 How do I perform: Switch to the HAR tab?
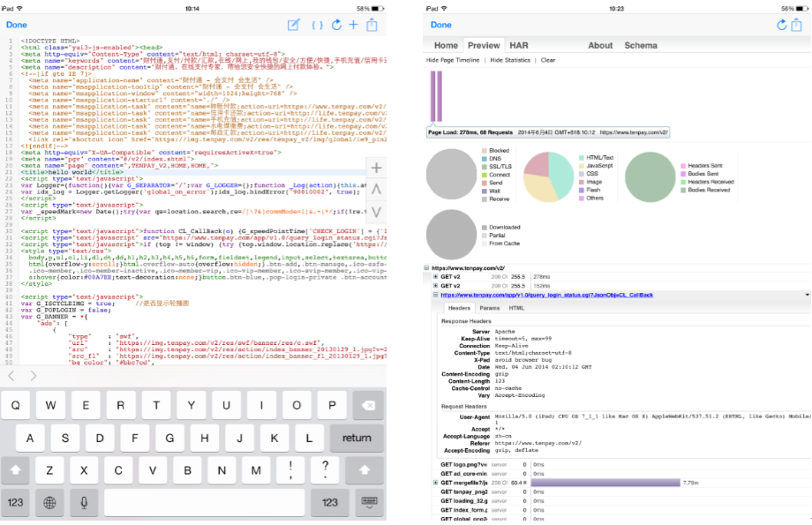tap(519, 46)
